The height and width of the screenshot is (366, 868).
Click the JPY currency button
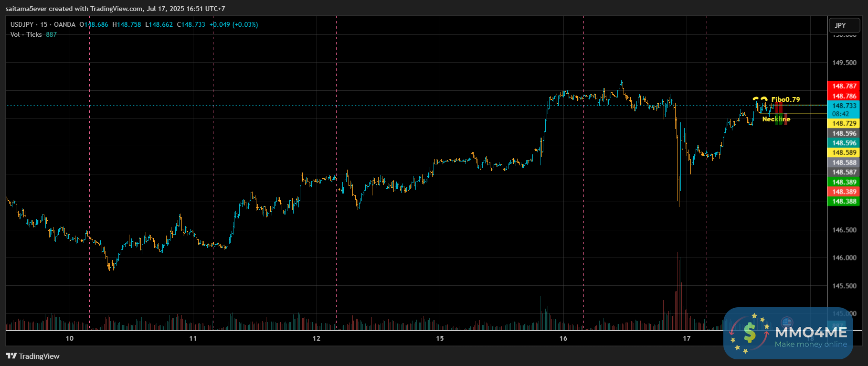click(x=844, y=25)
